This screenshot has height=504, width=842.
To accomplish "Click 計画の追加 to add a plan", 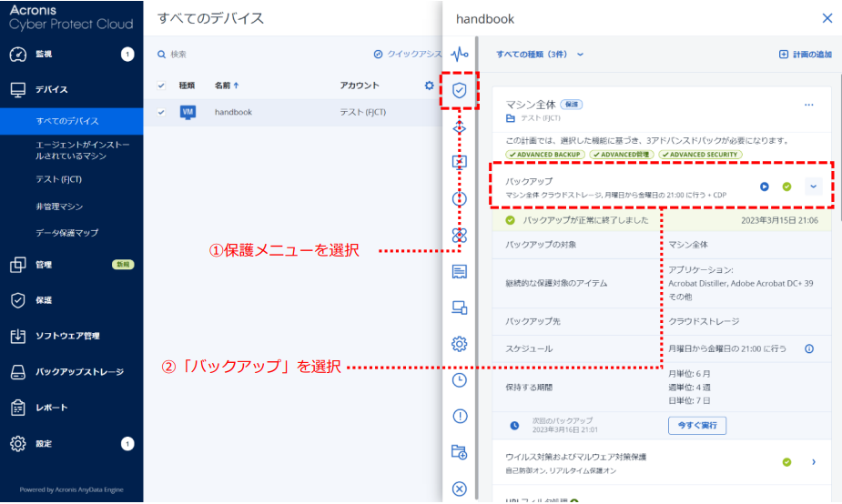I will 805,55.
